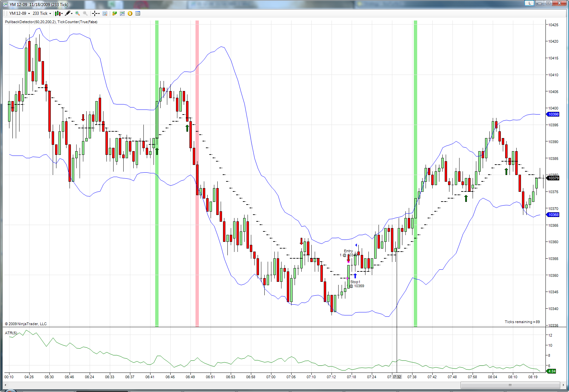This screenshot has height=392, width=569.
Task: Click the 10350 price axis label
Action: 553,275
